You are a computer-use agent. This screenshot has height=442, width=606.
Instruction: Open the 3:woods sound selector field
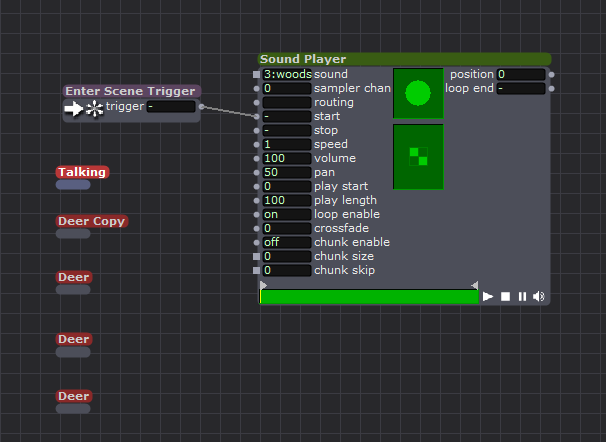[x=287, y=74]
